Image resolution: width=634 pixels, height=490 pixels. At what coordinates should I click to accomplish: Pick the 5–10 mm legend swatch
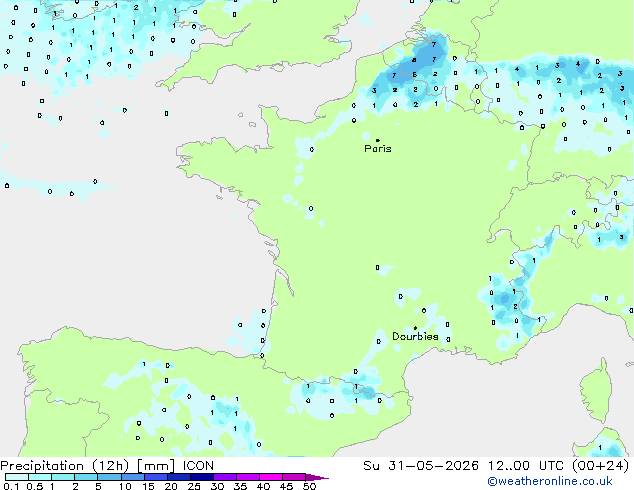(109, 477)
